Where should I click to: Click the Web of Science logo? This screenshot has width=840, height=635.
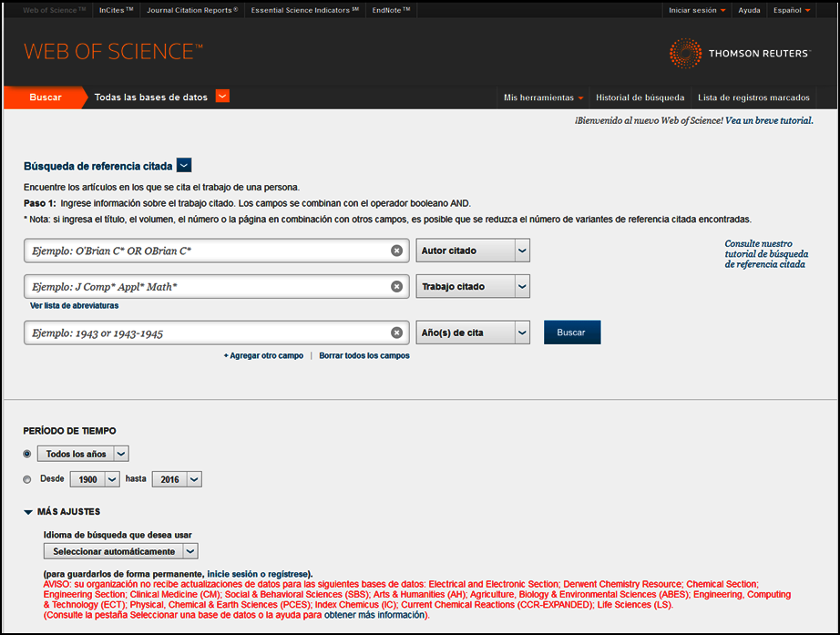[x=113, y=51]
